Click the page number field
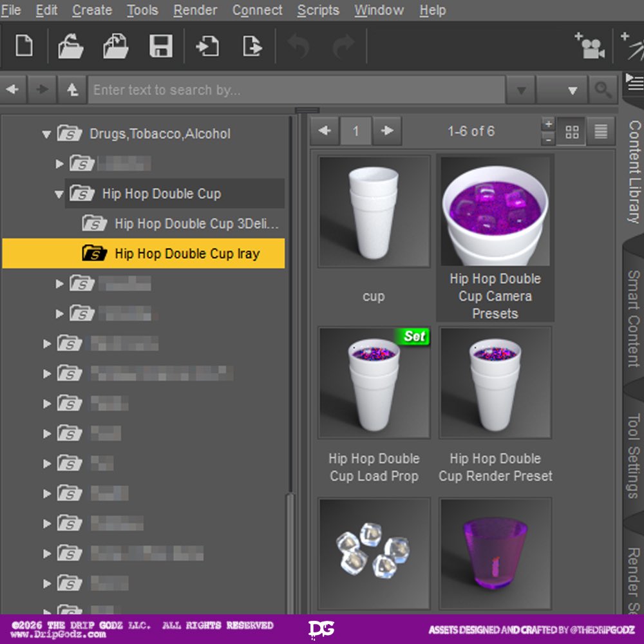This screenshot has width=644, height=644. [x=355, y=131]
